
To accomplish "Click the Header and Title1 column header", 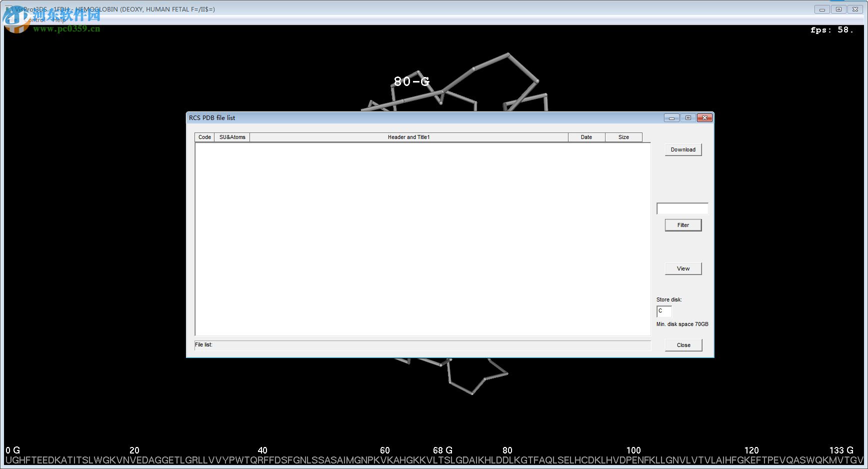I will click(409, 137).
